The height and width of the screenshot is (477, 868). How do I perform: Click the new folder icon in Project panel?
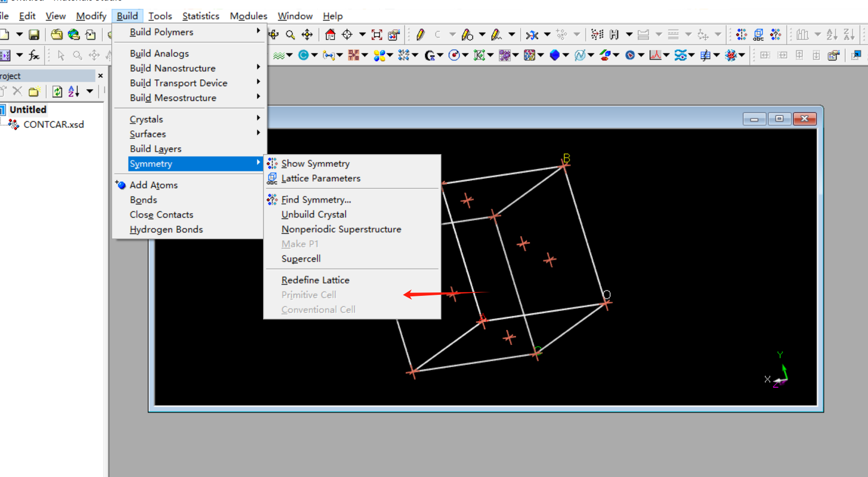pos(34,91)
